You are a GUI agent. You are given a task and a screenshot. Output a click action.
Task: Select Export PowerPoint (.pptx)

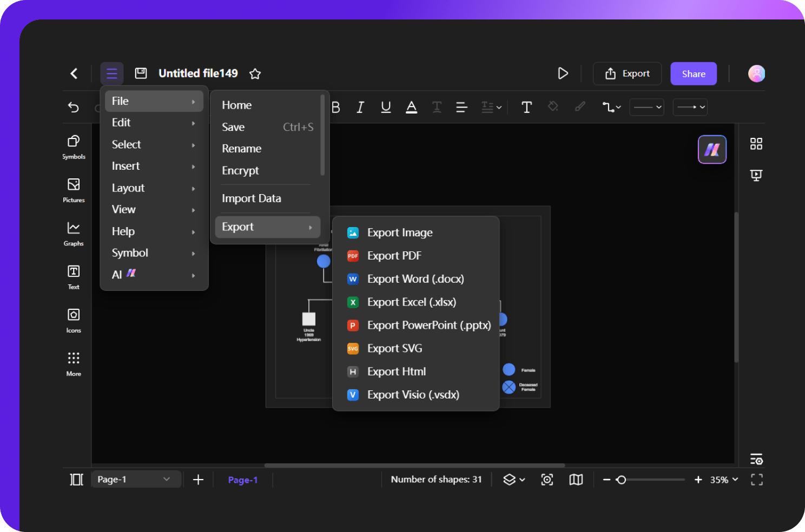click(x=415, y=325)
